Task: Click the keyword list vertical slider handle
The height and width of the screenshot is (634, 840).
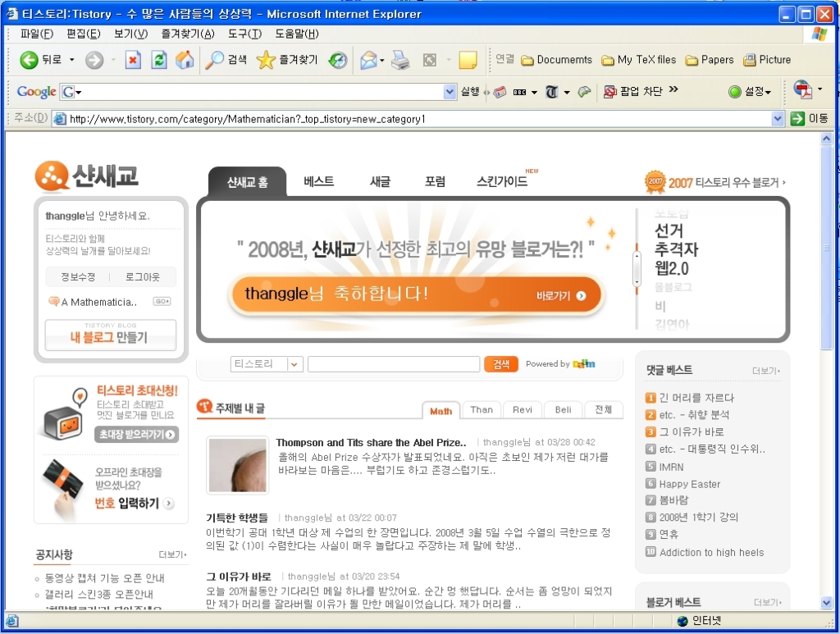Action: [x=637, y=269]
